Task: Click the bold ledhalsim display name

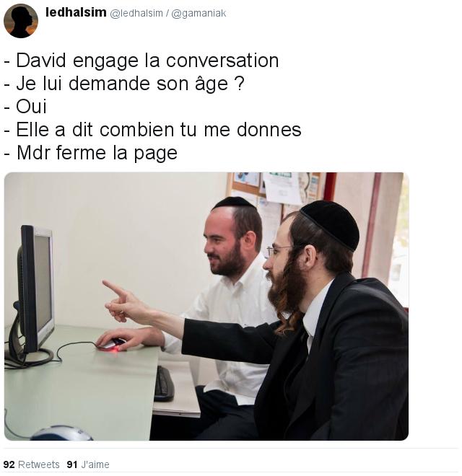Action: (x=76, y=12)
